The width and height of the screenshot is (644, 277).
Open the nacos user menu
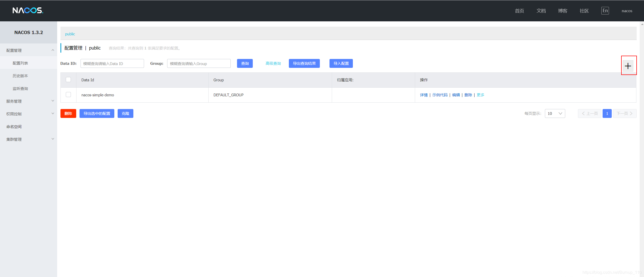click(x=627, y=11)
